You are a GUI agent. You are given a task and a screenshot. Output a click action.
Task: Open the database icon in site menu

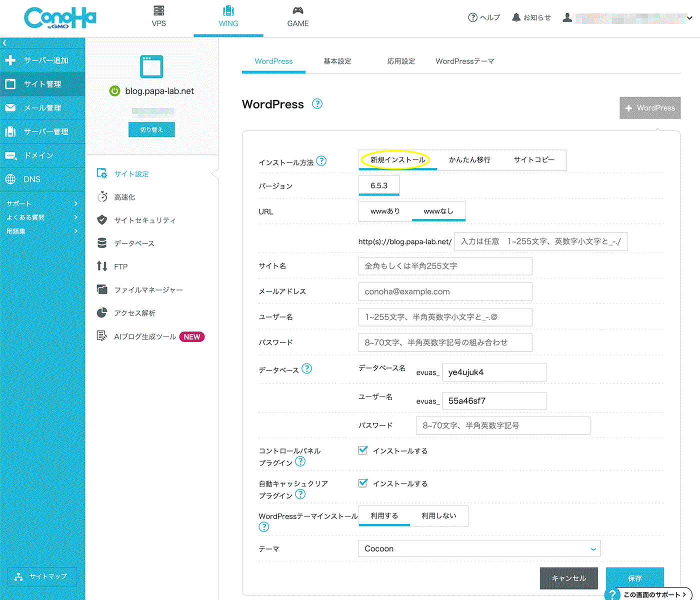(x=102, y=243)
